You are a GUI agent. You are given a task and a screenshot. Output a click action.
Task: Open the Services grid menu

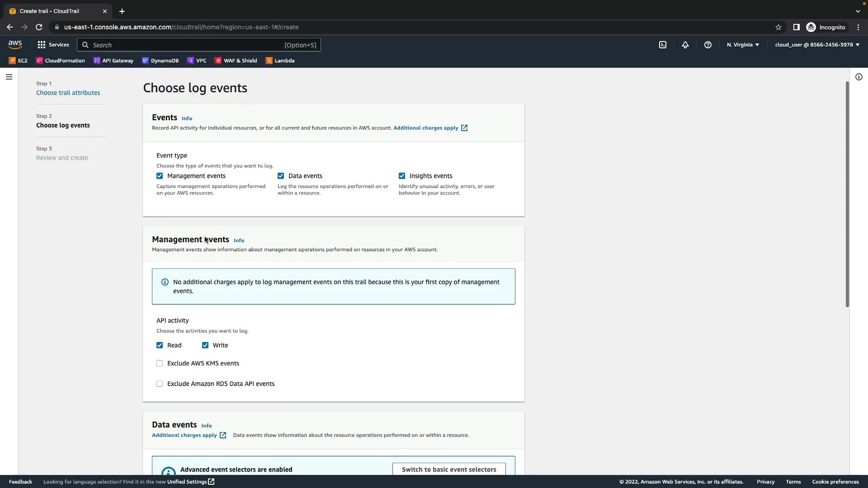tap(53, 45)
